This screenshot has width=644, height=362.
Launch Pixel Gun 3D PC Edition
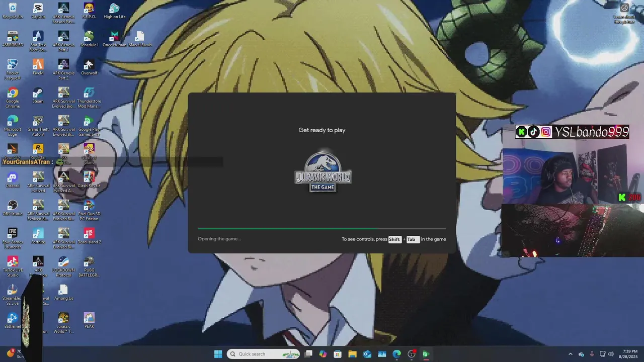point(89,210)
